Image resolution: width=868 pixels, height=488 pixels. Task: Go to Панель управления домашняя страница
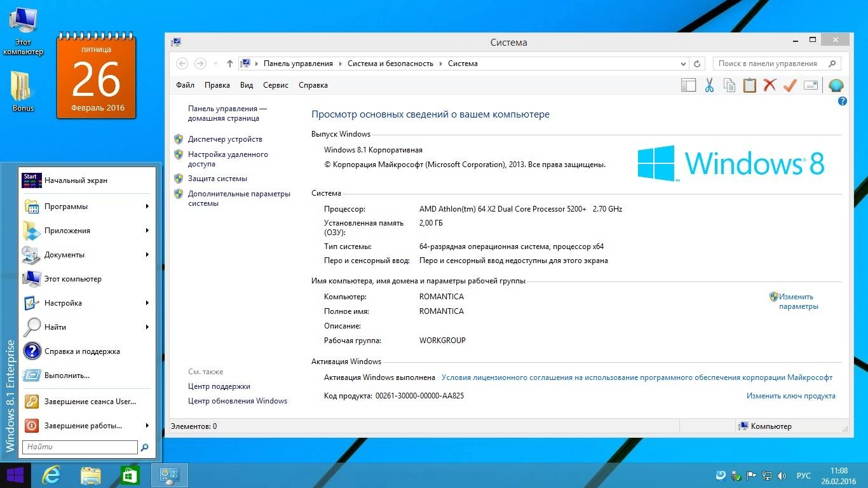pos(227,113)
